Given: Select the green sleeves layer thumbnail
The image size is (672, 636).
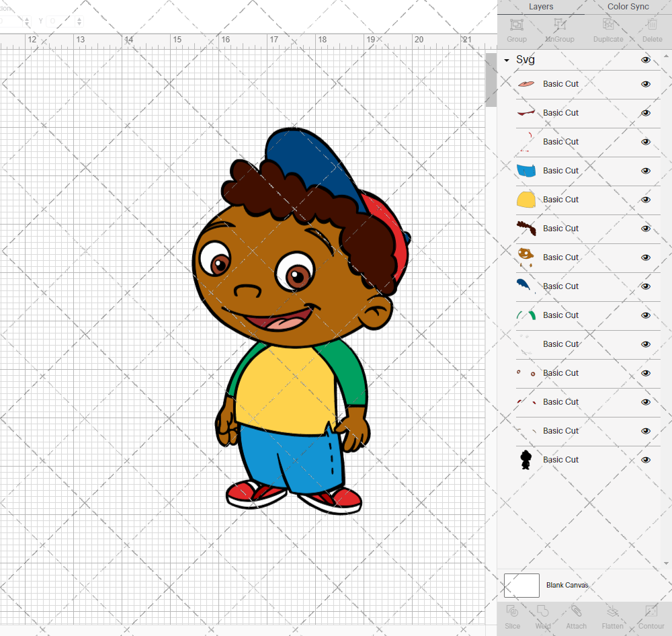Looking at the screenshot, I should coord(526,315).
